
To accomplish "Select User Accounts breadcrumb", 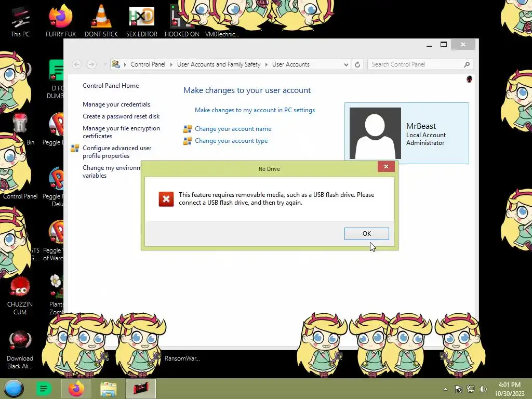I will tap(291, 64).
